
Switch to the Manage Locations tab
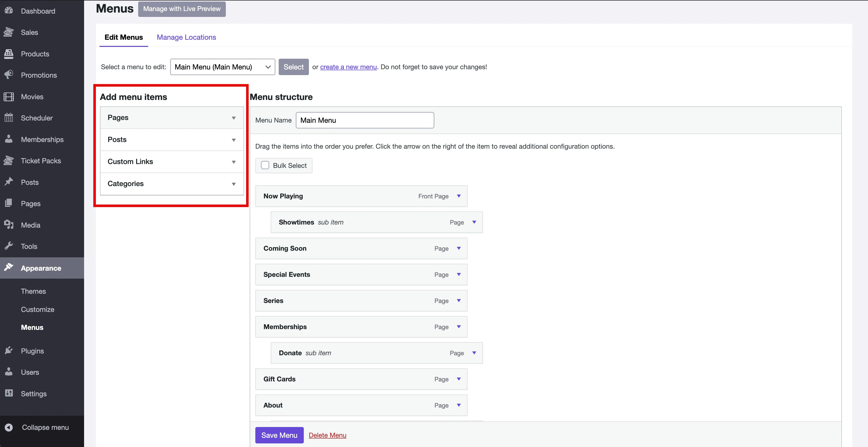(x=186, y=37)
